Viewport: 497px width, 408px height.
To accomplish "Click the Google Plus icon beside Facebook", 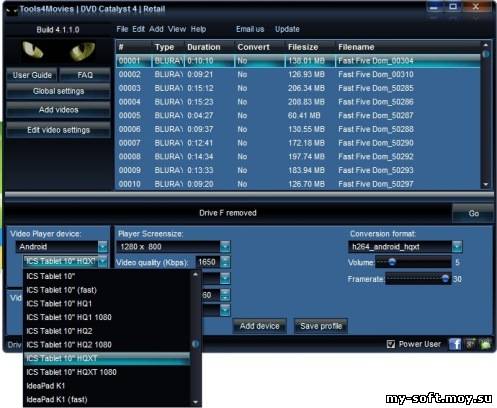I will coord(470,344).
